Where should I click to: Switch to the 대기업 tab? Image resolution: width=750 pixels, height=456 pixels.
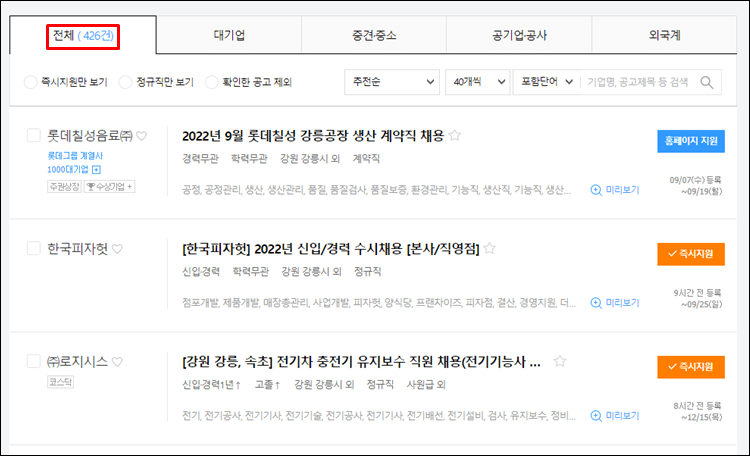tap(229, 35)
